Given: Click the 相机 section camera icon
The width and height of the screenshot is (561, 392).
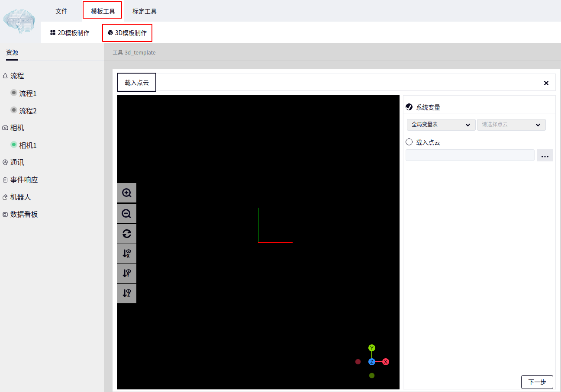Looking at the screenshot, I should click(x=5, y=128).
